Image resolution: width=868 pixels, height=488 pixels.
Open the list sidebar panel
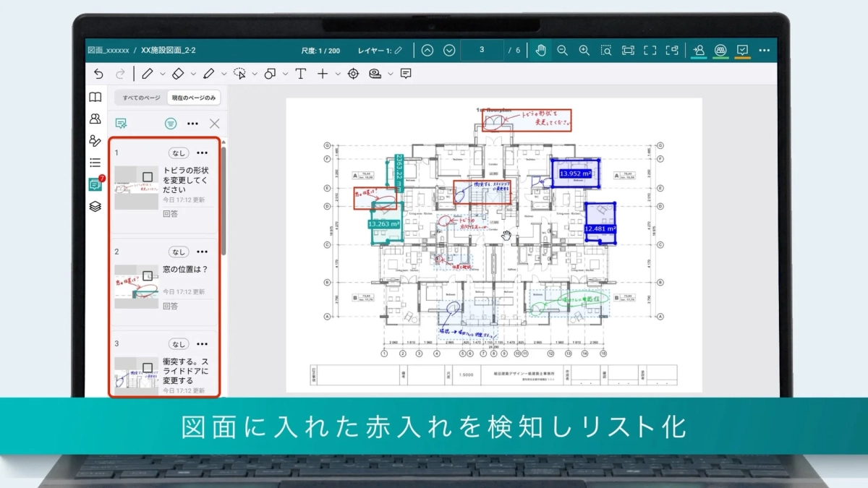tap(95, 163)
